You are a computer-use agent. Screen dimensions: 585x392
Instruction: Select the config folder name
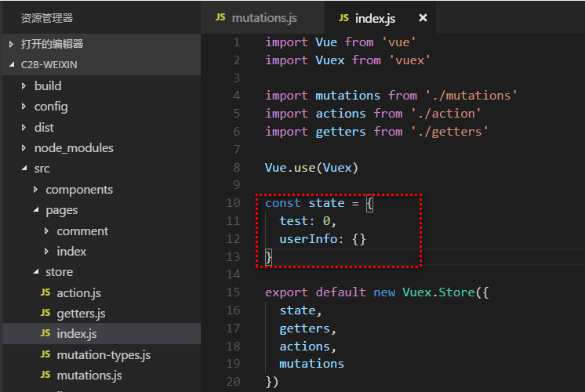51,107
